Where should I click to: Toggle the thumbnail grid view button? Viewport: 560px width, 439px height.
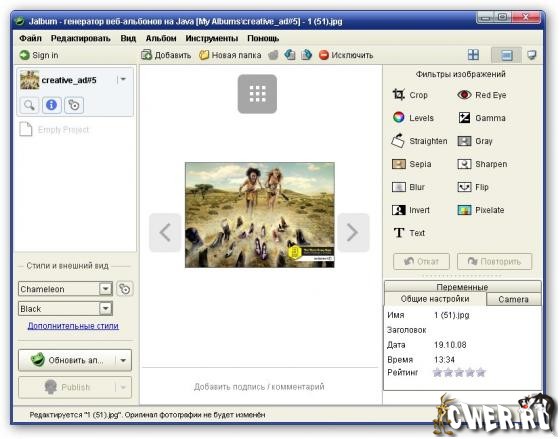pyautogui.click(x=473, y=55)
